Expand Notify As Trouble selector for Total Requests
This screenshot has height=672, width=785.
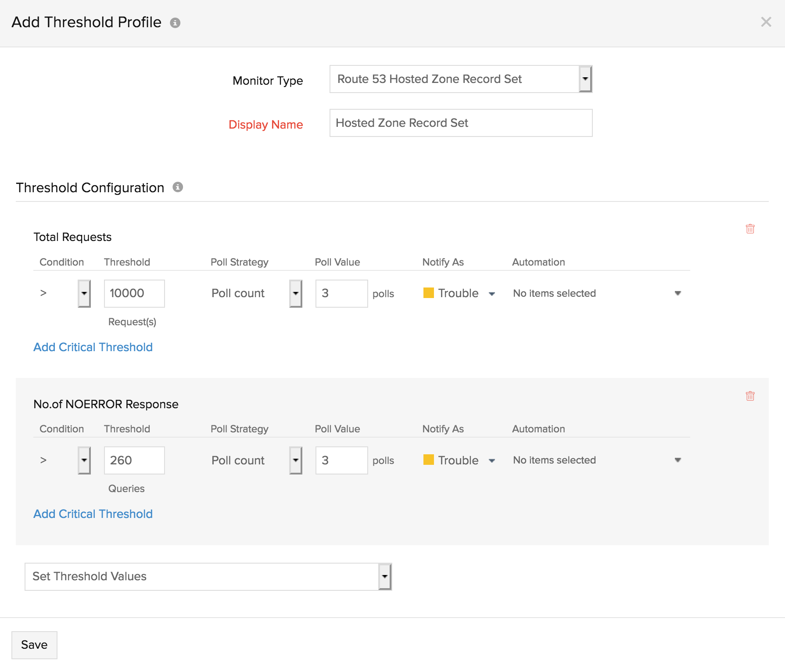coord(492,294)
